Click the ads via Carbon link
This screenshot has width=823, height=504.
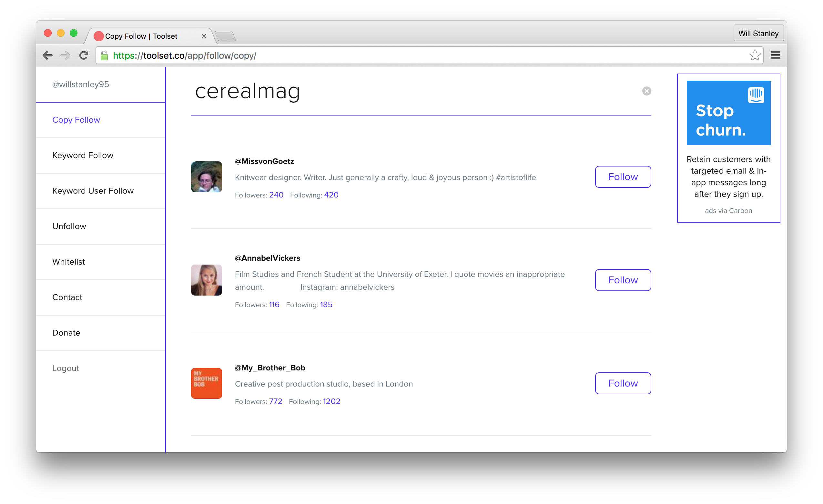[728, 210]
